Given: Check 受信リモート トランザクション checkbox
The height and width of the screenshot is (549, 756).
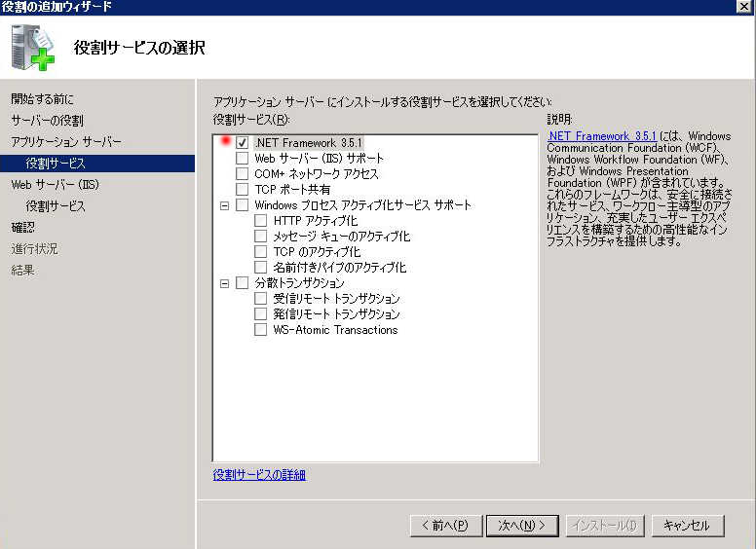Looking at the screenshot, I should 260,298.
